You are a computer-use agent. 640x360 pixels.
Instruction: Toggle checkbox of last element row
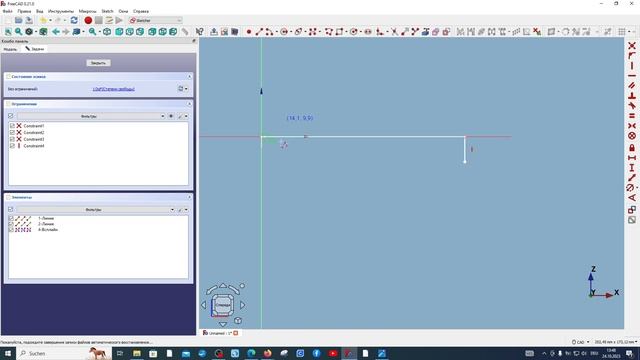pyautogui.click(x=11, y=230)
